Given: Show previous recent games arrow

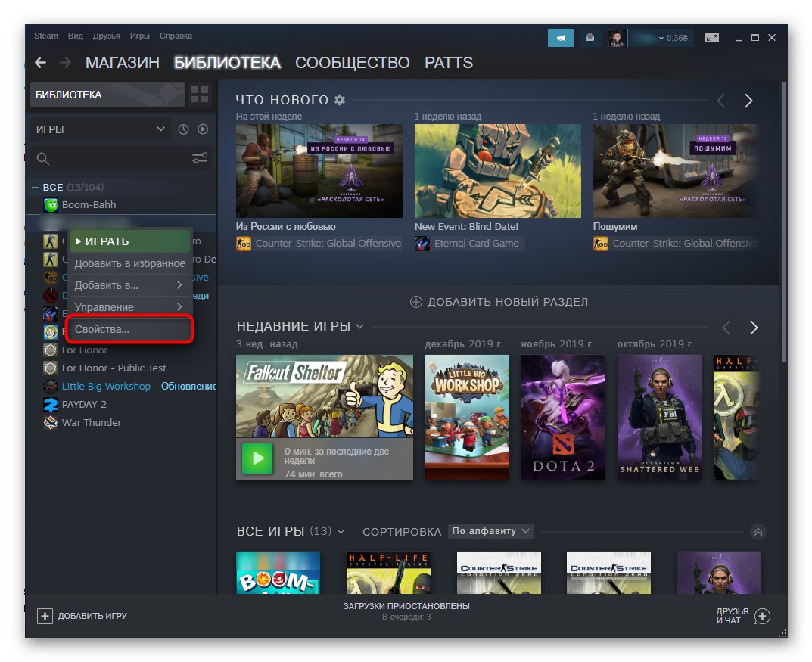Looking at the screenshot, I should tap(726, 328).
